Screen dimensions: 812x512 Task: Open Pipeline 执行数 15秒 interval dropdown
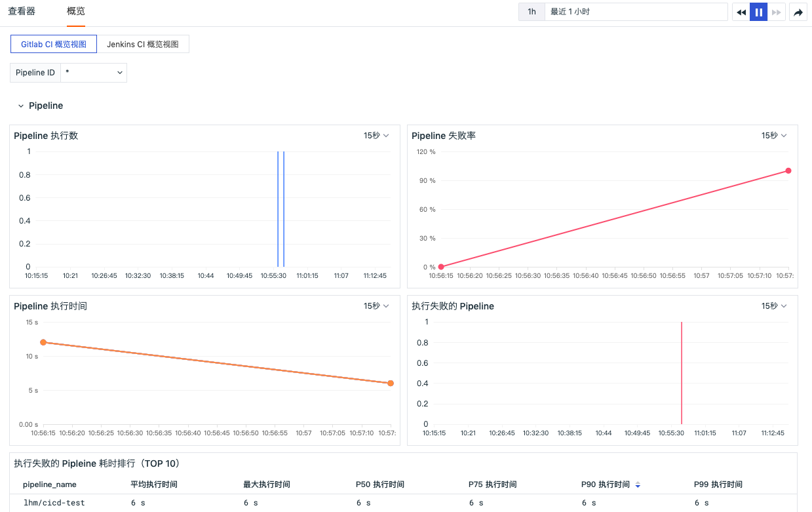[x=377, y=136]
